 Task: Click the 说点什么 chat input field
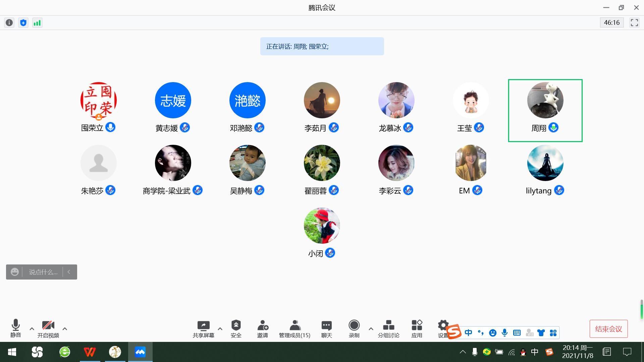pos(43,272)
